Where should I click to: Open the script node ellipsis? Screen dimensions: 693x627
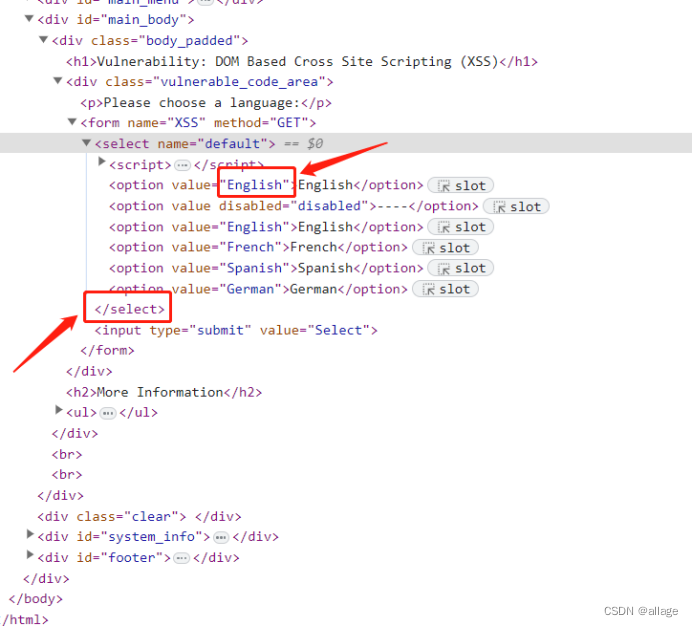coord(182,166)
